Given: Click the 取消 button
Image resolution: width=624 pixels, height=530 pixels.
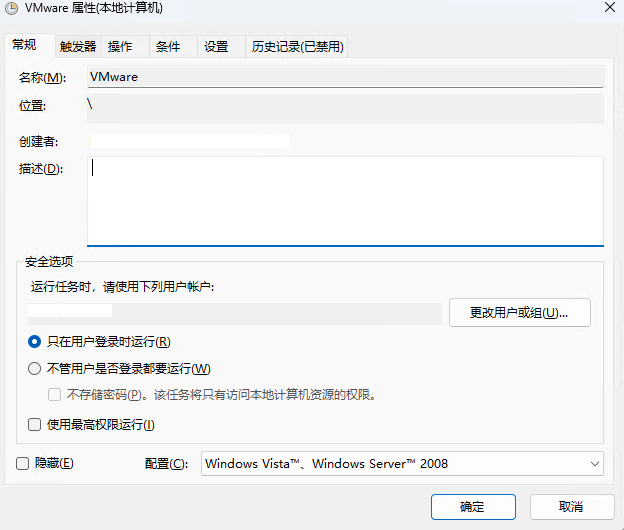Looking at the screenshot, I should click(x=571, y=507).
